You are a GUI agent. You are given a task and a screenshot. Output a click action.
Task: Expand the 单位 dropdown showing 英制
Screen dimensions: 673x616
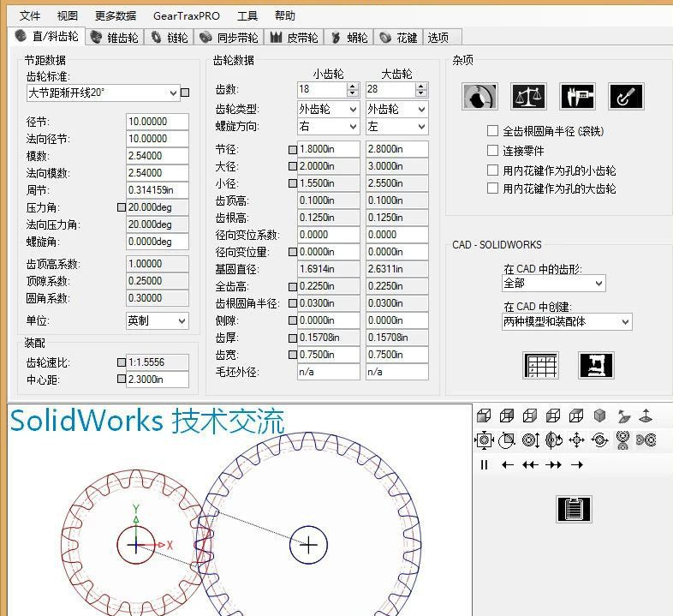click(x=182, y=320)
